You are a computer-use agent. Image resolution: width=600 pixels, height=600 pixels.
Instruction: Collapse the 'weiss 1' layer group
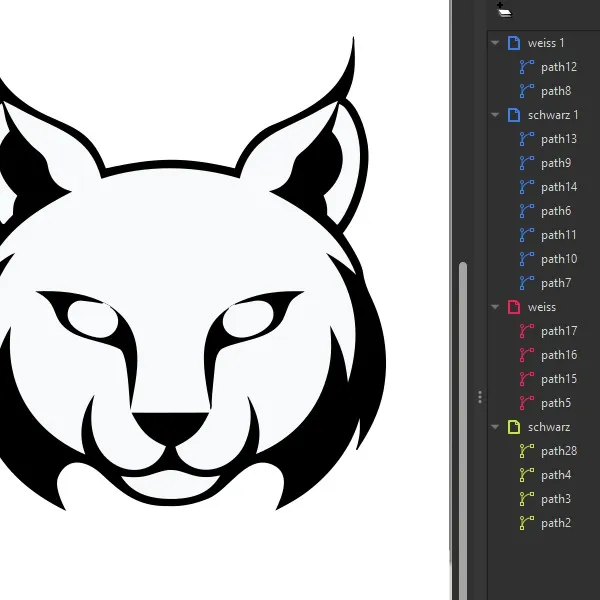(495, 43)
